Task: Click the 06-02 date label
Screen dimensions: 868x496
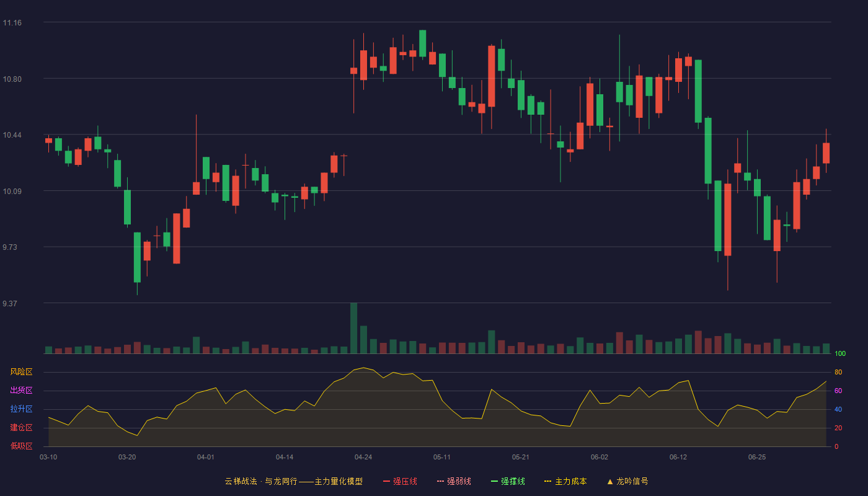Action: (x=600, y=457)
